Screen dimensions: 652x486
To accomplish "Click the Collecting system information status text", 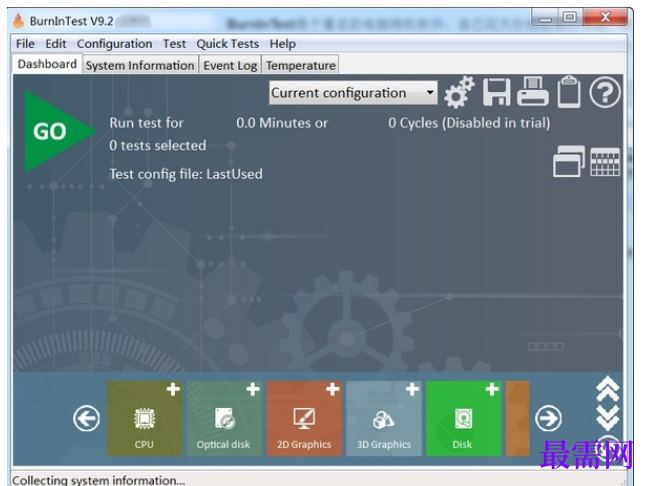I will coord(99,480).
